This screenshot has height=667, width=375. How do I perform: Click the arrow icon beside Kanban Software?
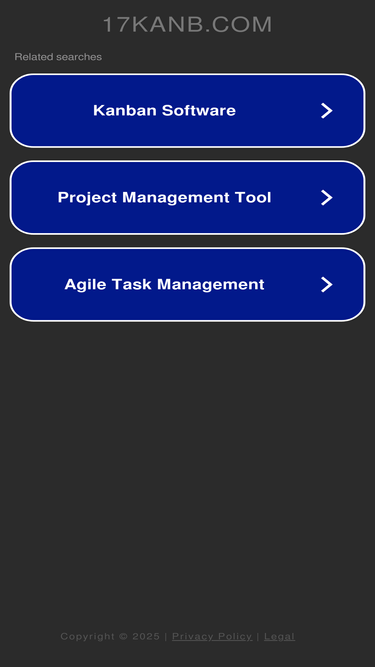(327, 111)
